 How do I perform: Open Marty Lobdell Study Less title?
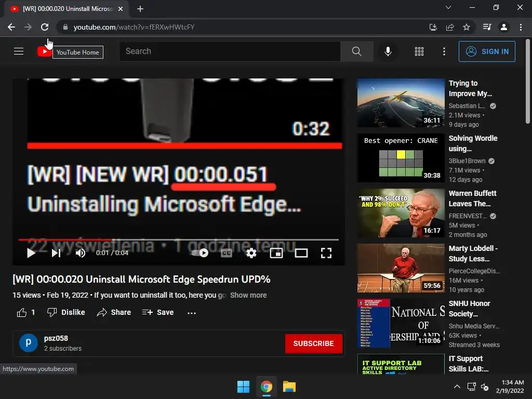click(x=473, y=254)
